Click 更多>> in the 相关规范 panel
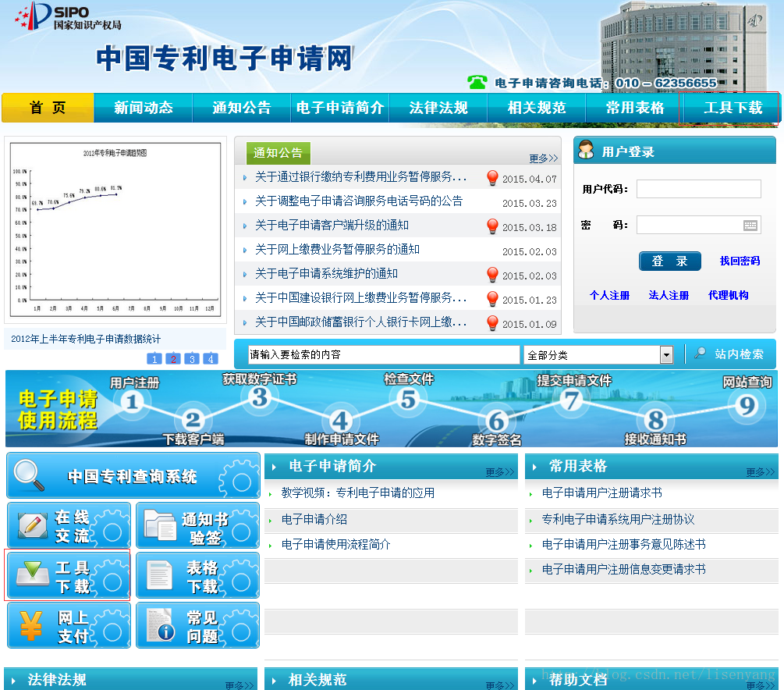 tap(500, 685)
